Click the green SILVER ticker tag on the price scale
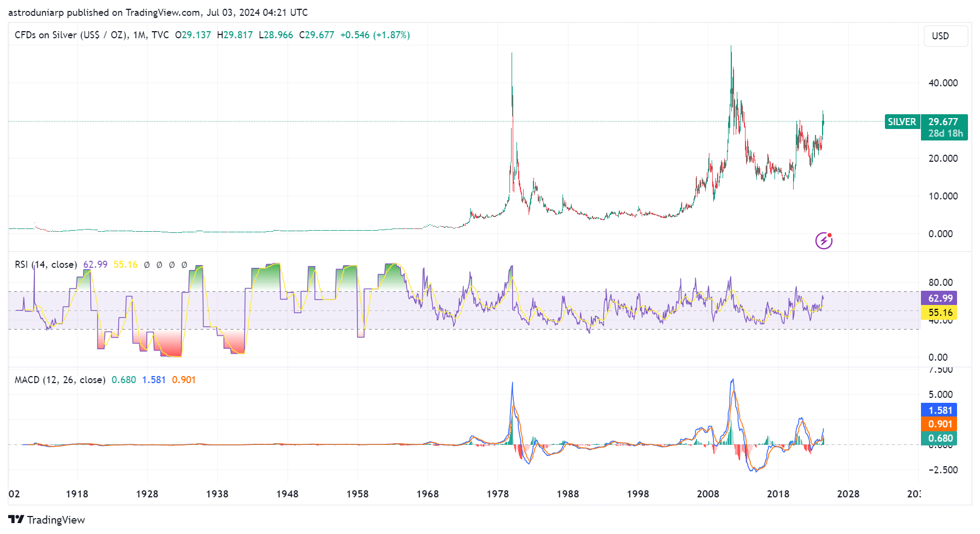 point(902,122)
